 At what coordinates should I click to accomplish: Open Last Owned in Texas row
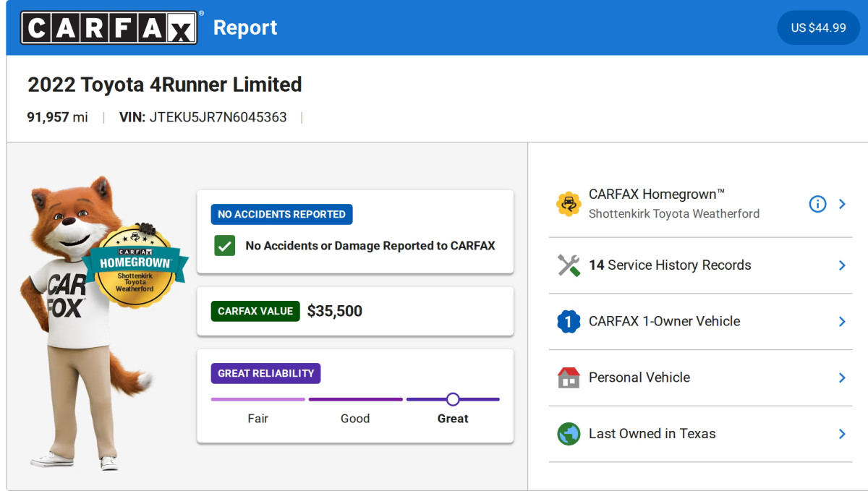click(700, 434)
